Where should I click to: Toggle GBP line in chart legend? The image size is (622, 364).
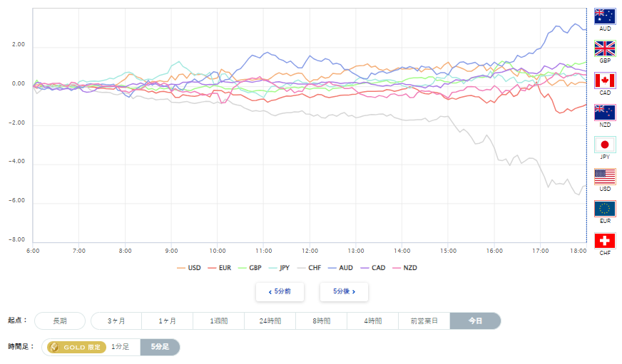tap(250, 268)
